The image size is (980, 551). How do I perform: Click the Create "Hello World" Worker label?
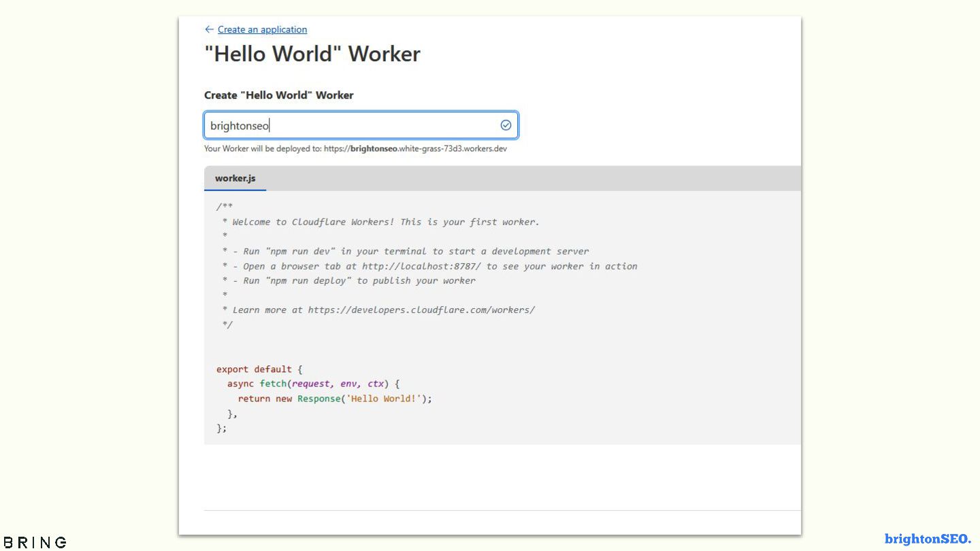[279, 95]
